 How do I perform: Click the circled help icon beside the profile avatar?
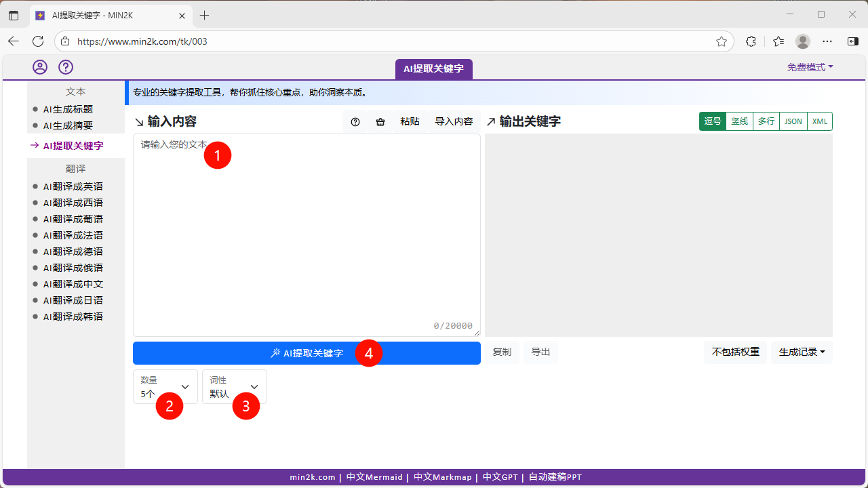pyautogui.click(x=65, y=67)
